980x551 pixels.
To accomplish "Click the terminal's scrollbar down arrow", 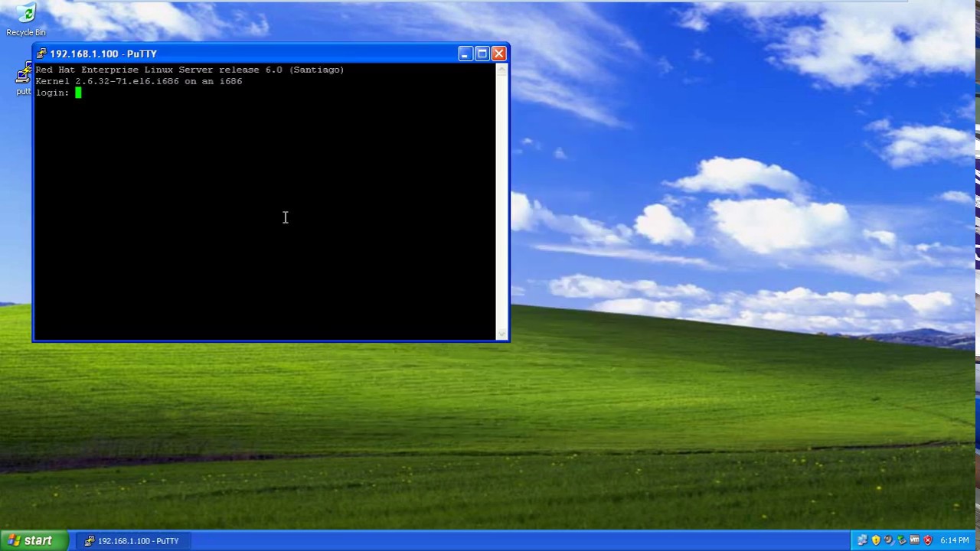I will tap(502, 334).
